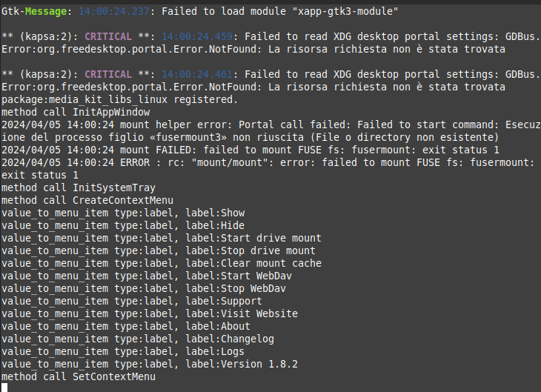
Task: Click the 'package:media_kit_libs_linux registered.' line
Action: 120,100
